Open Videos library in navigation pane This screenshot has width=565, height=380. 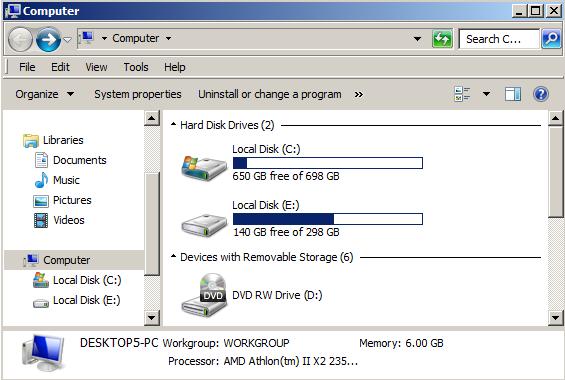(x=68, y=220)
